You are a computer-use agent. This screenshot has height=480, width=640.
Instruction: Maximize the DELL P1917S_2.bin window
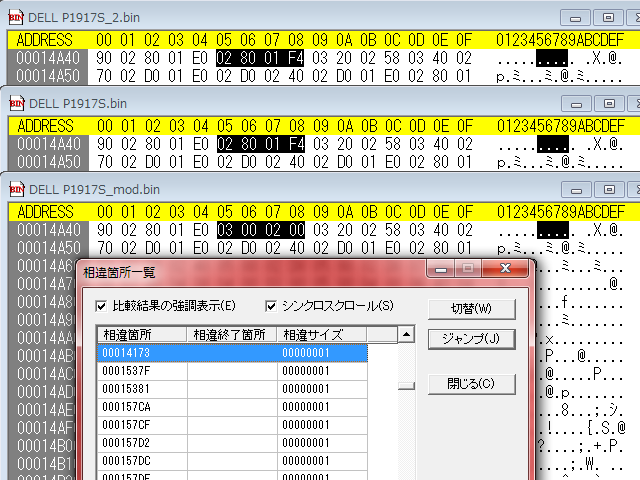click(x=608, y=18)
